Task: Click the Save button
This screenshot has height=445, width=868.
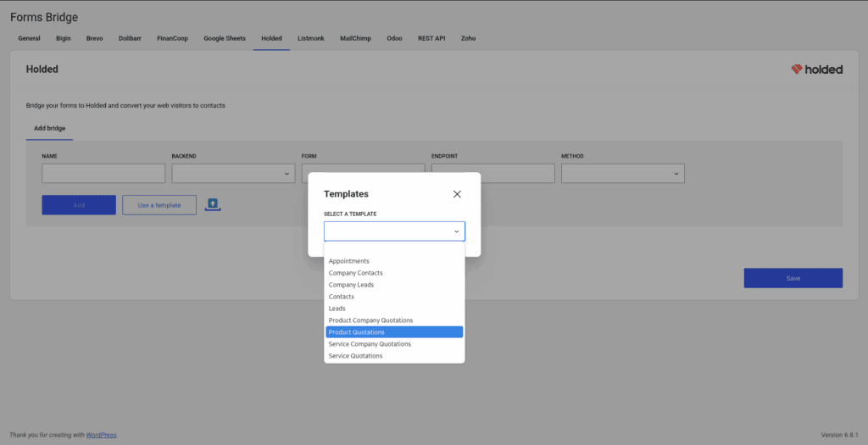Action: pyautogui.click(x=793, y=278)
